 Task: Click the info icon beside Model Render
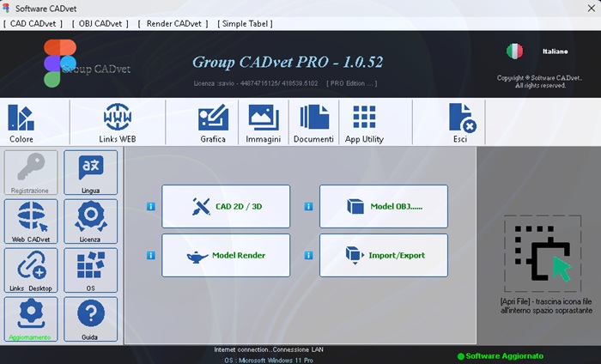151,255
